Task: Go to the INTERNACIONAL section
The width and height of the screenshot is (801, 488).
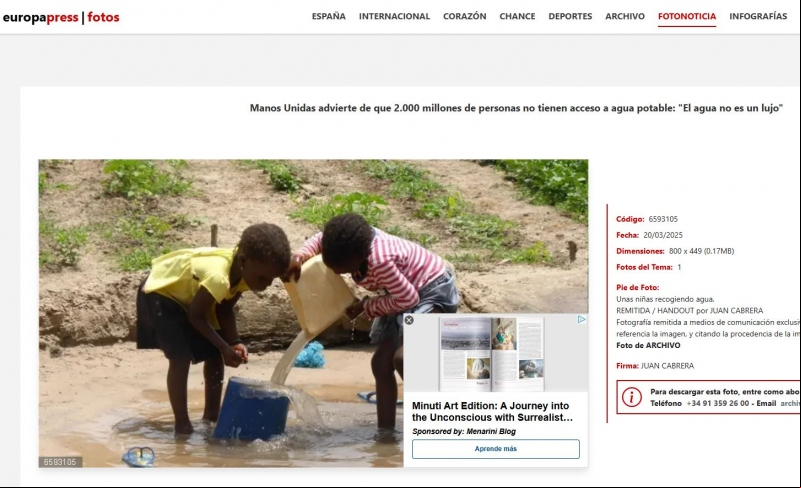Action: coord(394,16)
